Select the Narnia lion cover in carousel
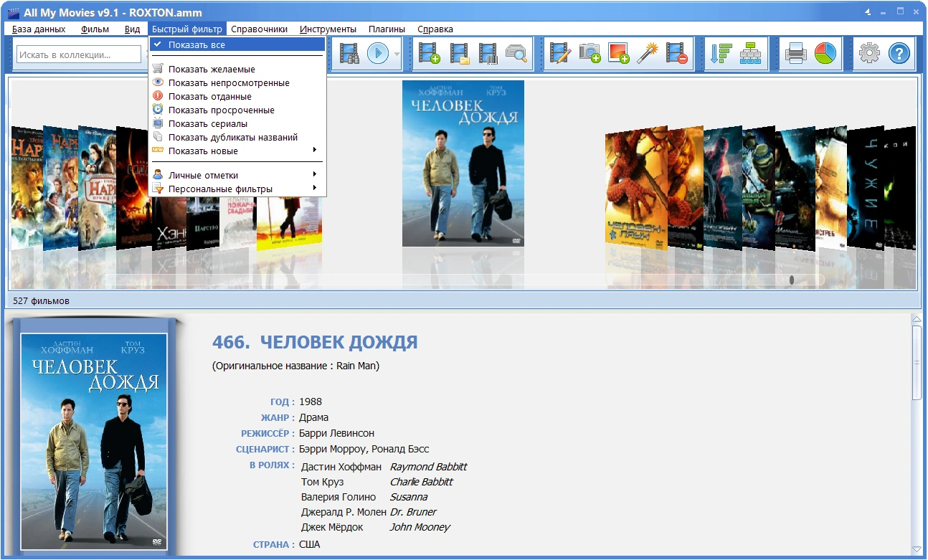The height and width of the screenshot is (560, 928). point(27,189)
